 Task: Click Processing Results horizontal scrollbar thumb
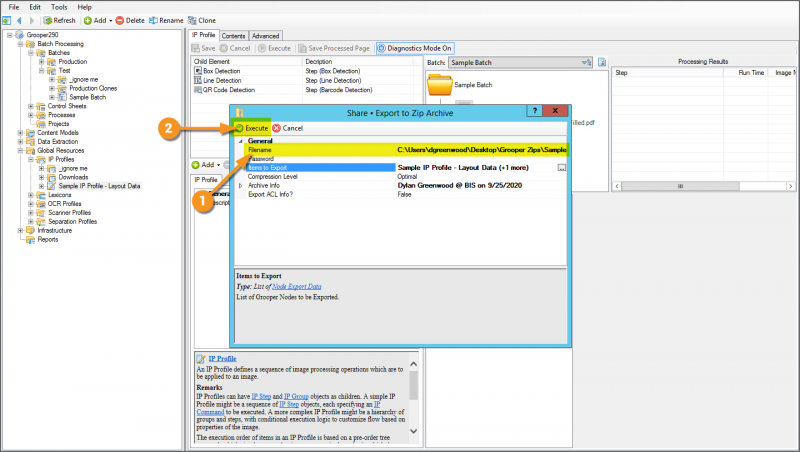click(680, 186)
